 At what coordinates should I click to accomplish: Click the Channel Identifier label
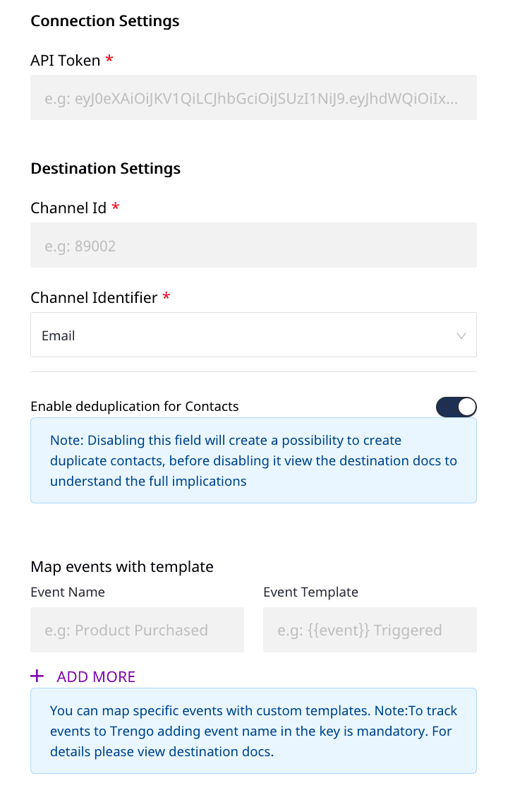94,298
